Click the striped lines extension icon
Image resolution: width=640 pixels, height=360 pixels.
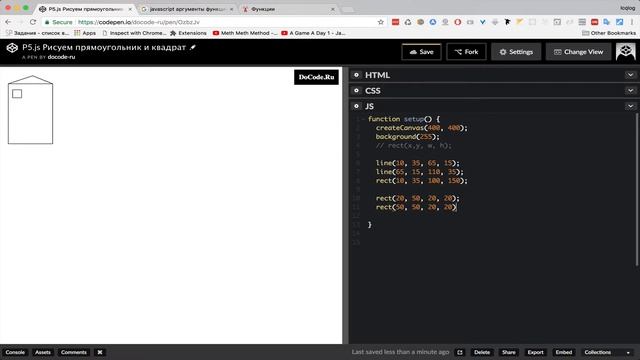point(582,22)
